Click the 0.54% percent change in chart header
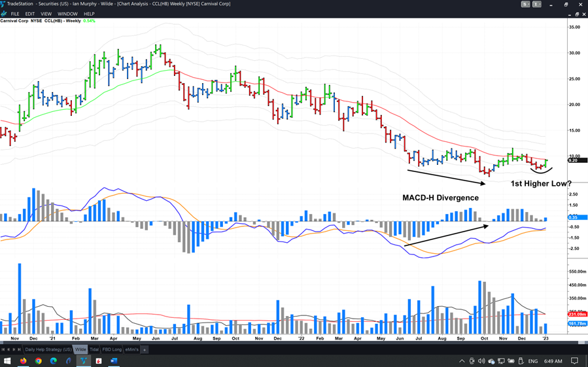The image size is (588, 367). [x=89, y=21]
